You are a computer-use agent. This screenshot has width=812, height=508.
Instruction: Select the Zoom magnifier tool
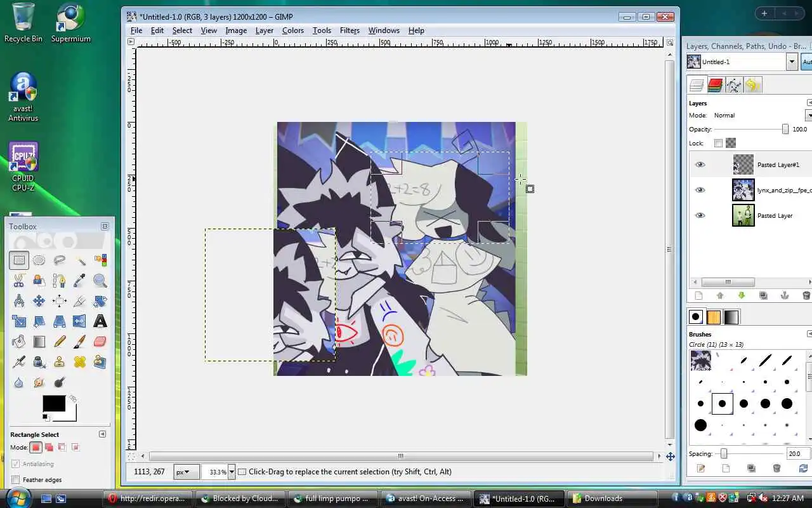(x=100, y=280)
